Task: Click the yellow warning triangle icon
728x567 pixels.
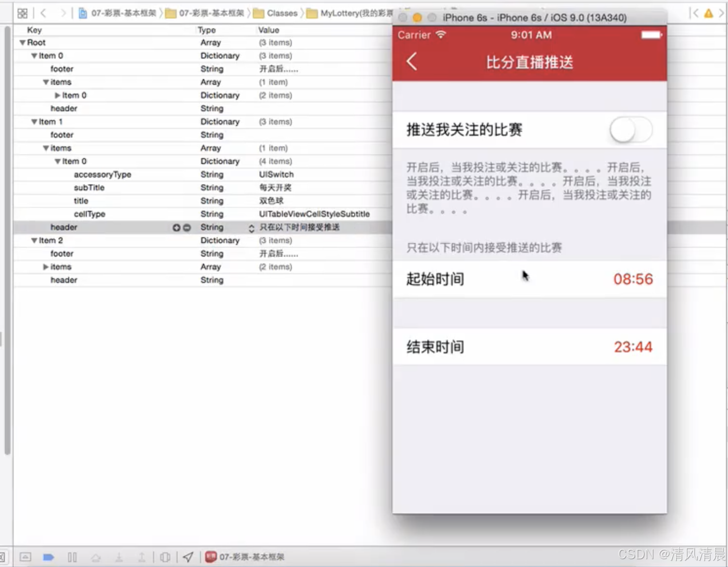Action: click(x=708, y=13)
